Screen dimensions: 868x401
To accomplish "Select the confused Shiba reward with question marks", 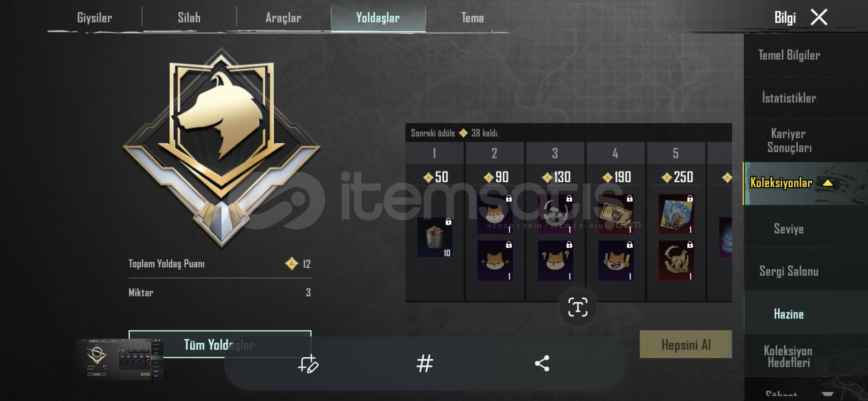I will 555,261.
